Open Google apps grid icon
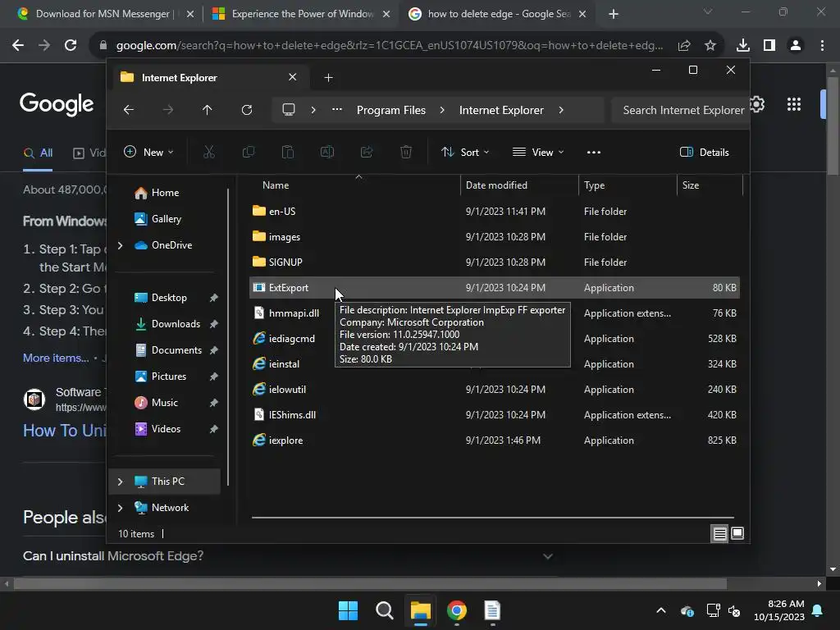The height and width of the screenshot is (630, 840). click(794, 104)
